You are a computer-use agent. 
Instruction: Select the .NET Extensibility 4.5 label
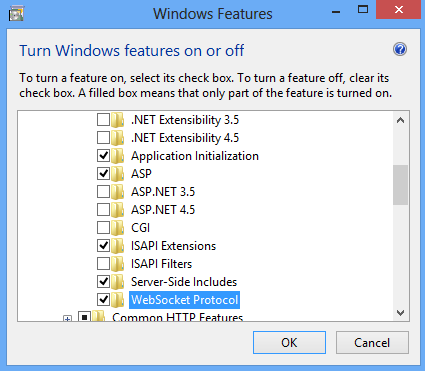coord(185,138)
